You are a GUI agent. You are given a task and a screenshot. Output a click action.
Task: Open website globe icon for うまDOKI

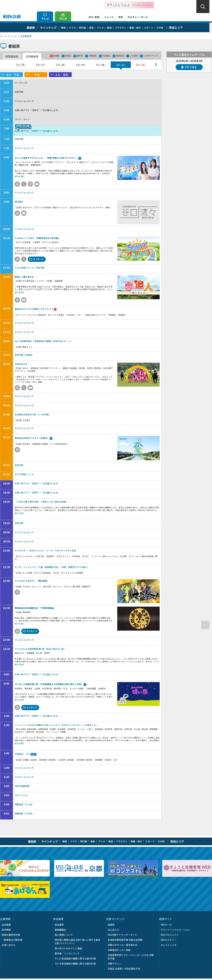click(17, 388)
